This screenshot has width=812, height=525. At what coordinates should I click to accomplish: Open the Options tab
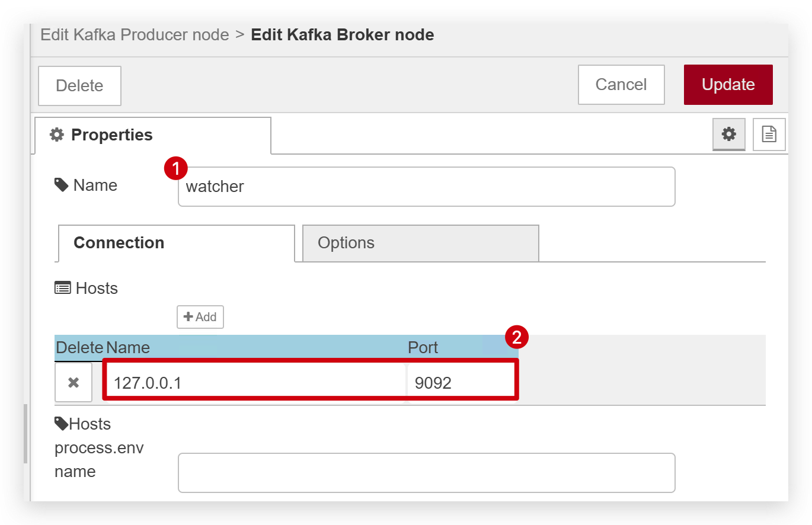click(421, 243)
